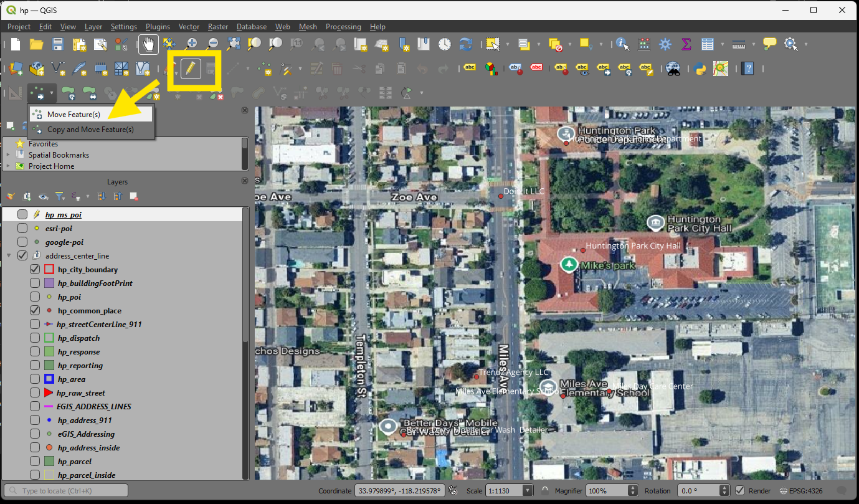Open the Select Features dropdown arrow
Image resolution: width=859 pixels, height=504 pixels.
click(x=508, y=44)
